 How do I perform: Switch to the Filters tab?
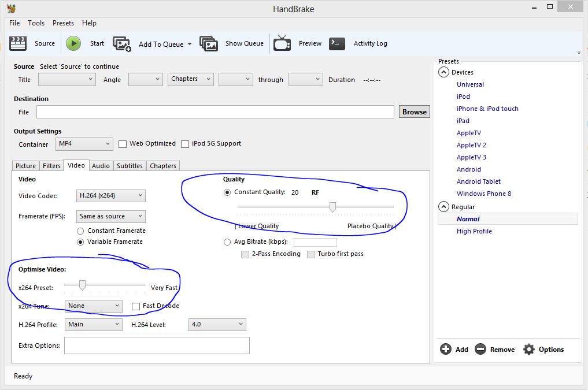point(51,166)
